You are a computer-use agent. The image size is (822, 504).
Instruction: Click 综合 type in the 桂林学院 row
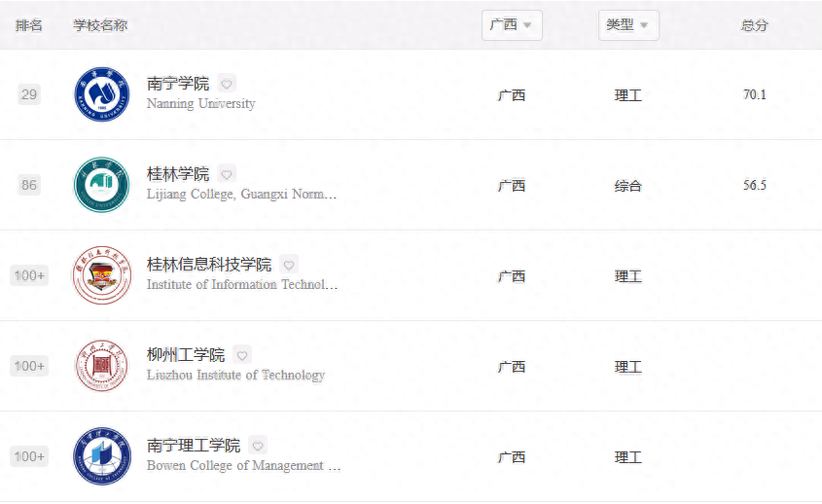pyautogui.click(x=628, y=186)
